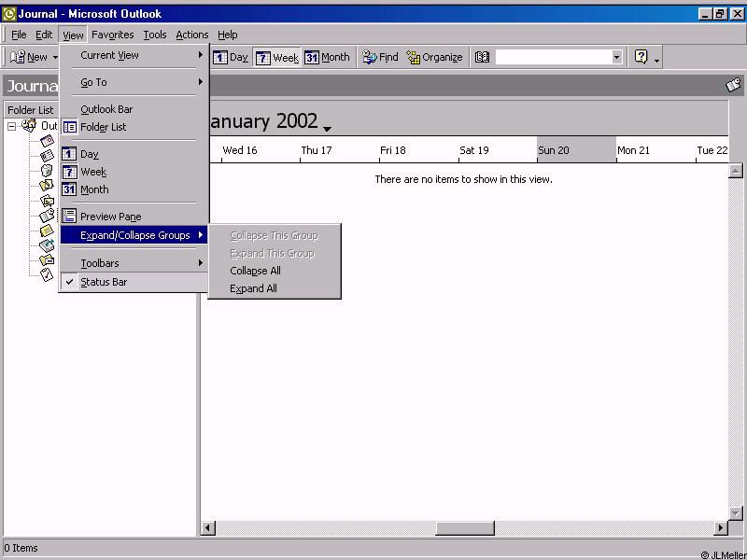Open the Outbox folder icon in the tree

(x=47, y=245)
